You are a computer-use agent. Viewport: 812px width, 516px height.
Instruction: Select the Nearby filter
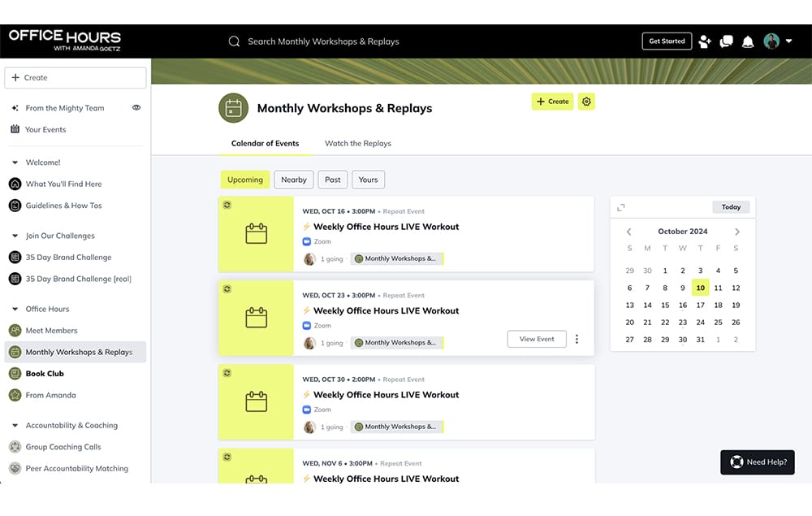294,180
